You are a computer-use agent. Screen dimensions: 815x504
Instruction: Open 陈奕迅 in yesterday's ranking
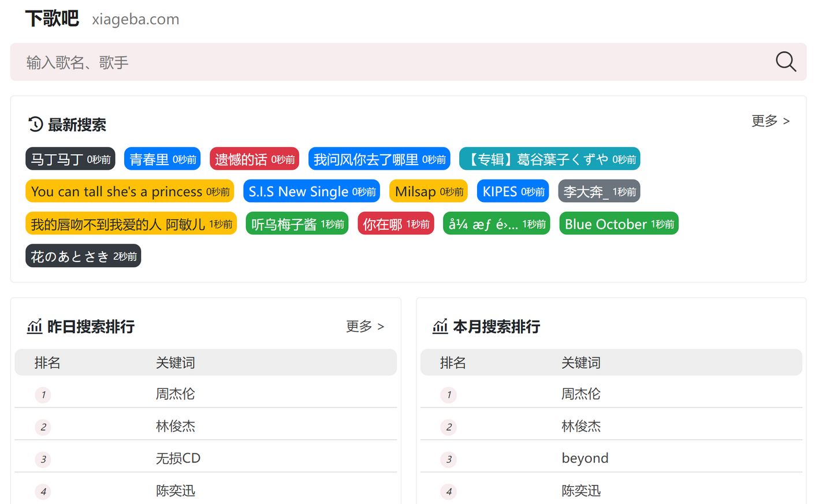coord(175,491)
